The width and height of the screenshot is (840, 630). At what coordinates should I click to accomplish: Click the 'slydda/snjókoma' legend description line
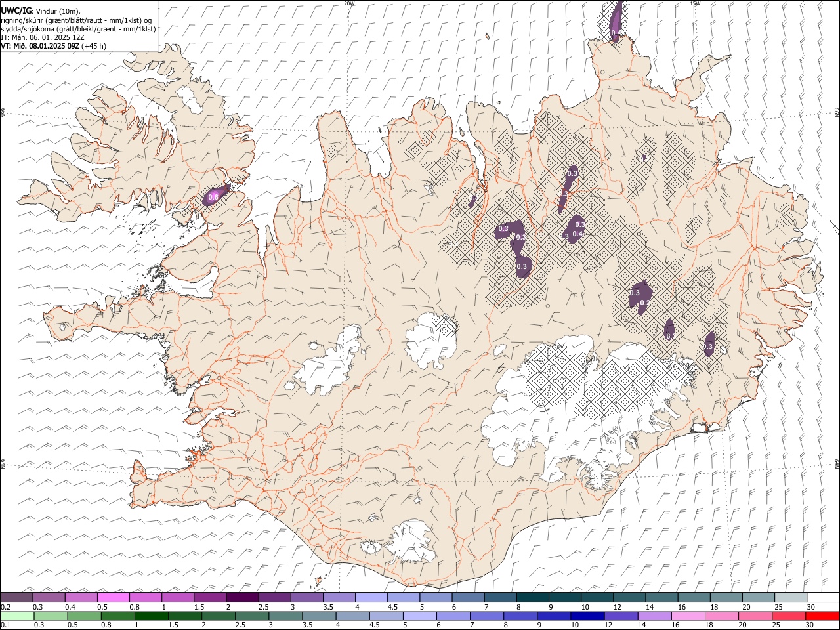pyautogui.click(x=78, y=29)
